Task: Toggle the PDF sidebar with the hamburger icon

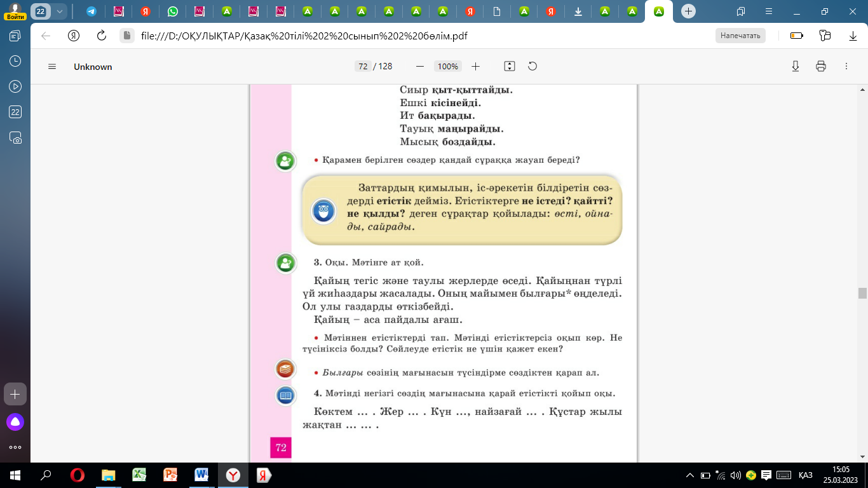Action: 52,67
